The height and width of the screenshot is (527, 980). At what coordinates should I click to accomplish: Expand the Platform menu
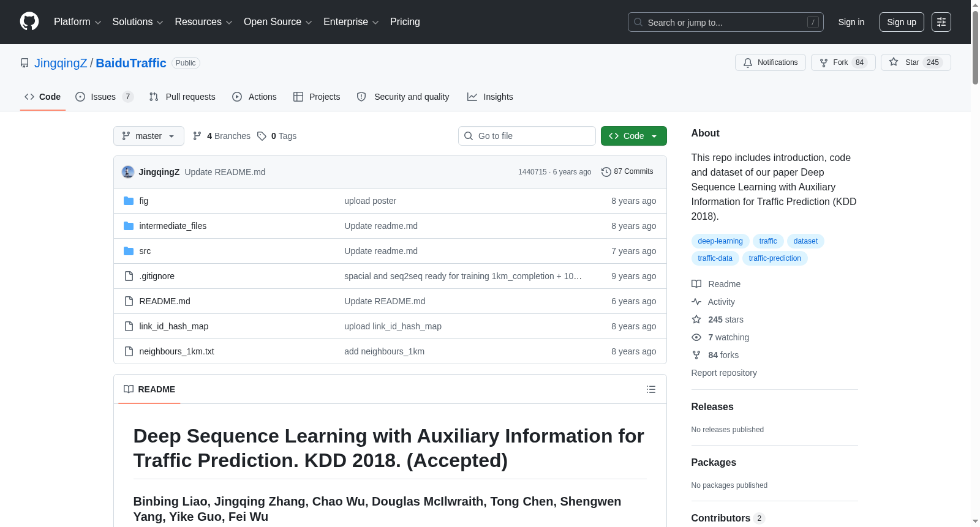click(x=78, y=22)
